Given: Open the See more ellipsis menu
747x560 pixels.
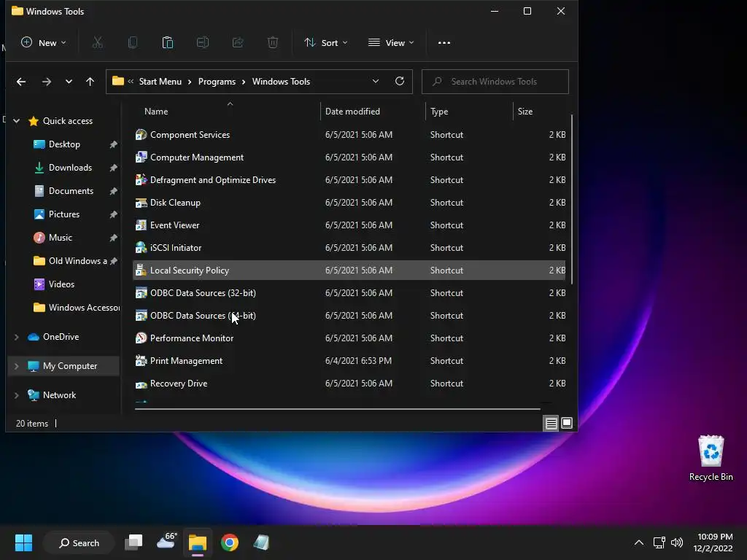Looking at the screenshot, I should (x=444, y=42).
